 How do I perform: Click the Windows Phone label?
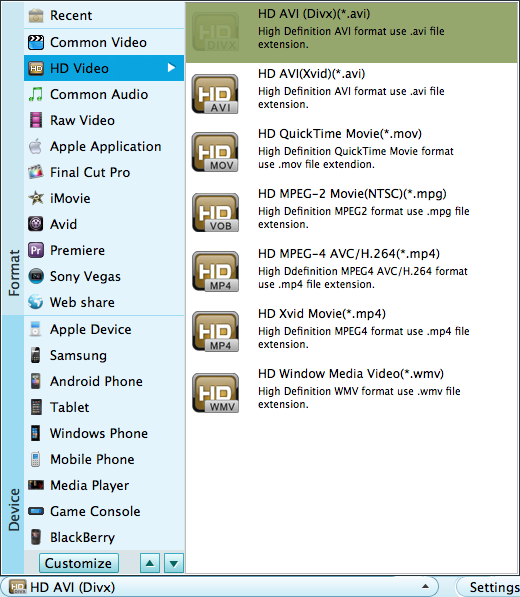click(99, 433)
